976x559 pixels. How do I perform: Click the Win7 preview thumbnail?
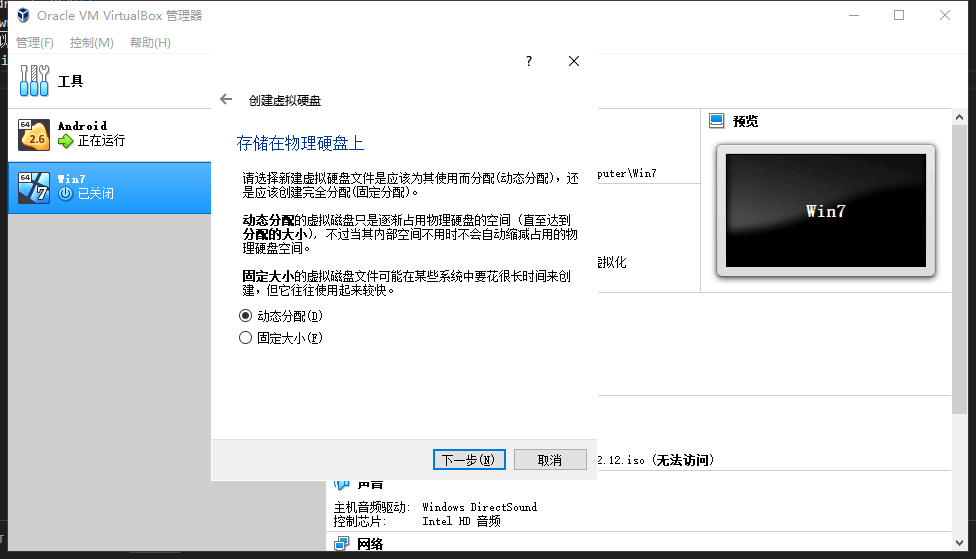coord(825,211)
